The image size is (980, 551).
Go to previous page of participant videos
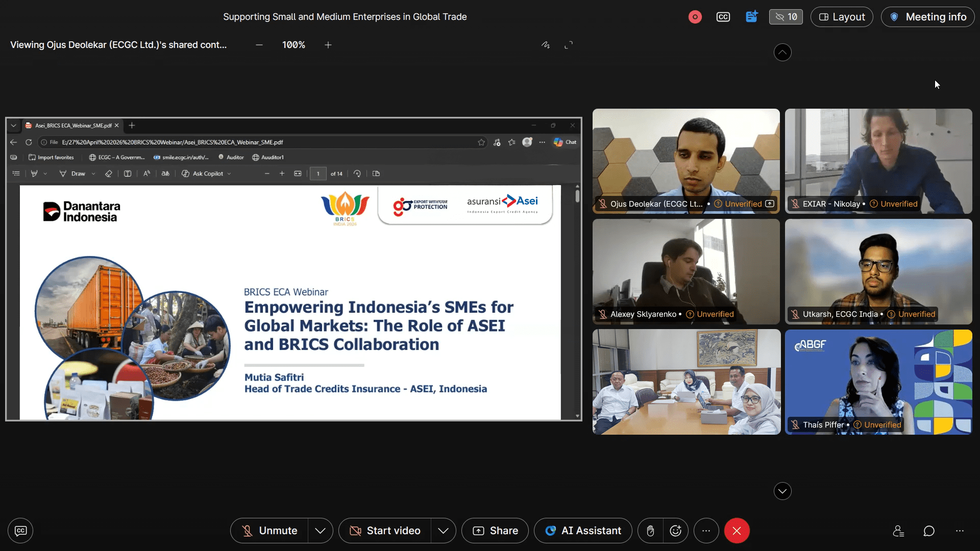pos(782,52)
